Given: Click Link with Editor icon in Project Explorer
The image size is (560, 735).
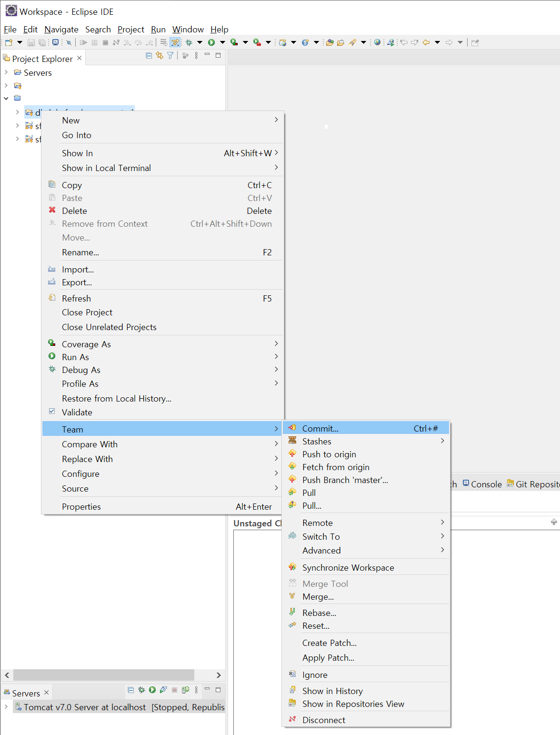Looking at the screenshot, I should (160, 56).
